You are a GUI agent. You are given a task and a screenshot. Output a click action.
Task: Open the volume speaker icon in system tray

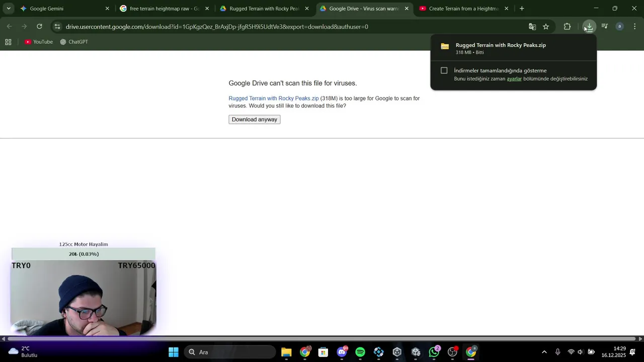click(x=580, y=352)
